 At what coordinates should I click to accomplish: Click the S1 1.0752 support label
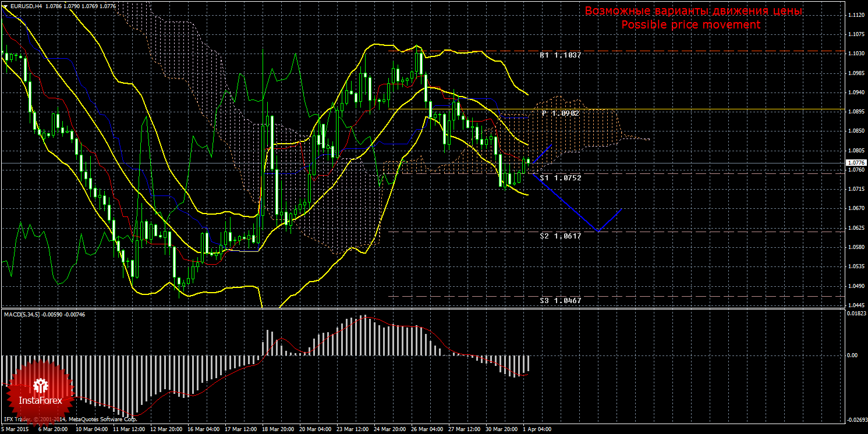coord(560,177)
